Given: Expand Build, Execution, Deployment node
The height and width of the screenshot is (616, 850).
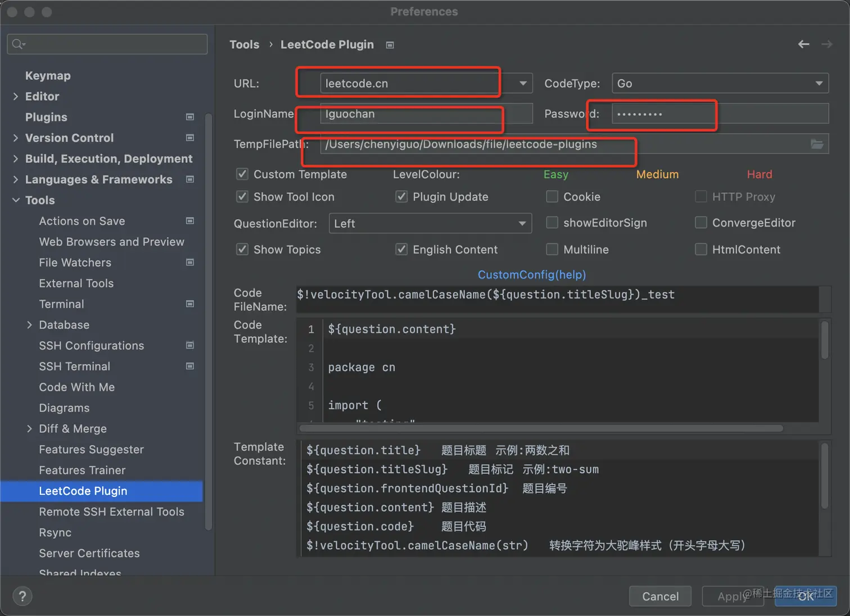Looking at the screenshot, I should pos(16,158).
